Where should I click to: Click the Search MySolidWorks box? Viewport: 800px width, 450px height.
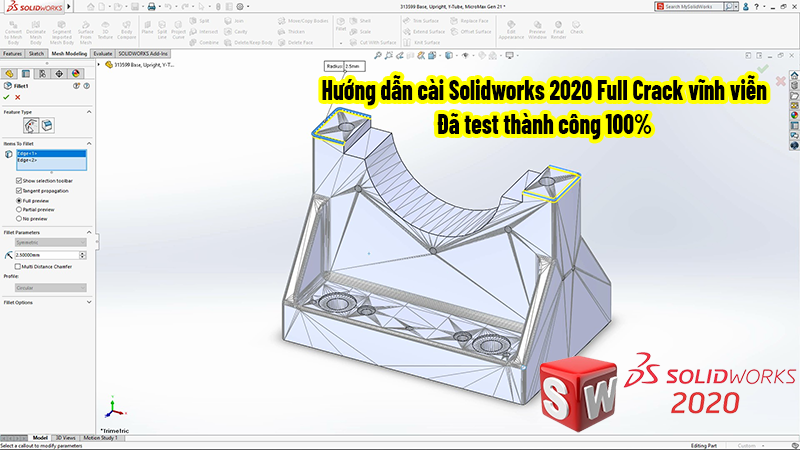click(x=693, y=7)
